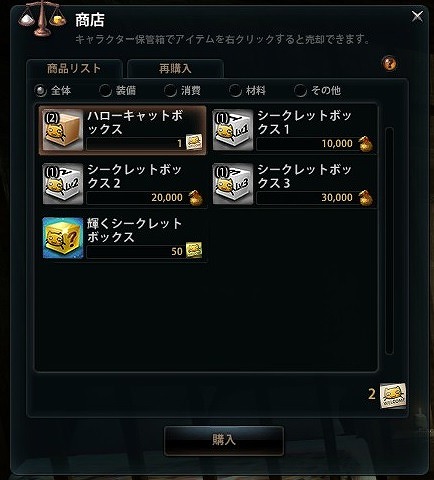Image resolution: width=434 pixels, height=480 pixels.
Task: Click the 30,000 price field of シークレットボックス3
Action: tap(306, 198)
